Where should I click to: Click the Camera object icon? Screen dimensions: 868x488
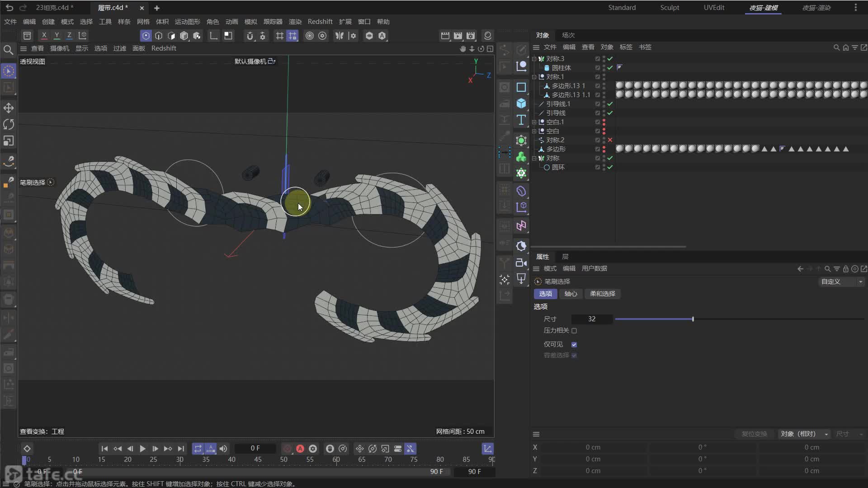(521, 263)
